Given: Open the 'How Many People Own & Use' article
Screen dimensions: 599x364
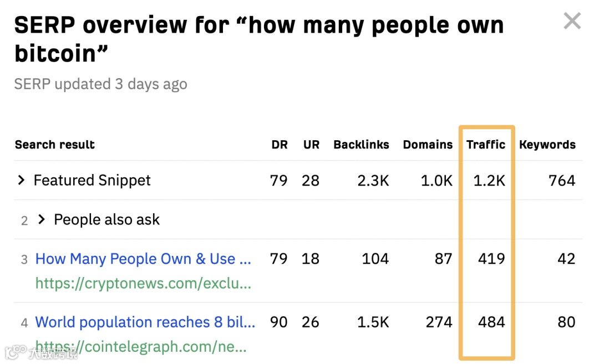Looking at the screenshot, I should [x=143, y=259].
